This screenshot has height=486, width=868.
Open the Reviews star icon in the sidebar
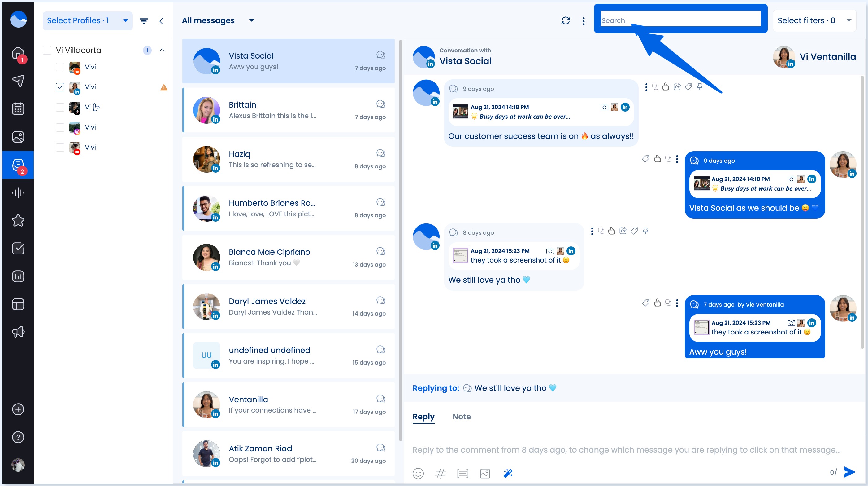click(x=18, y=220)
